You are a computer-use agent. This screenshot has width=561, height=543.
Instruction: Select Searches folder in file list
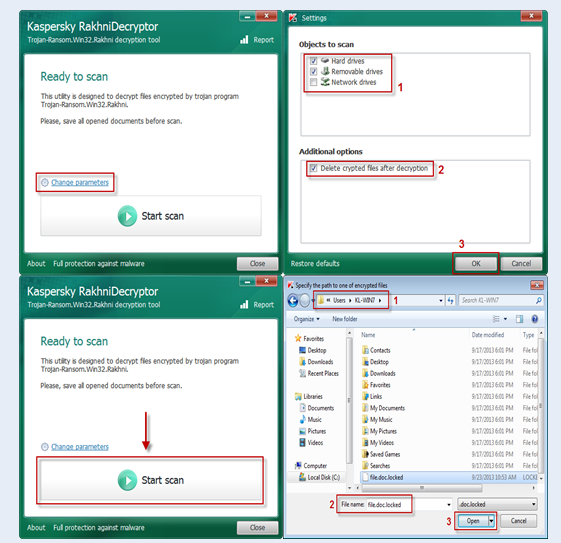376,466
